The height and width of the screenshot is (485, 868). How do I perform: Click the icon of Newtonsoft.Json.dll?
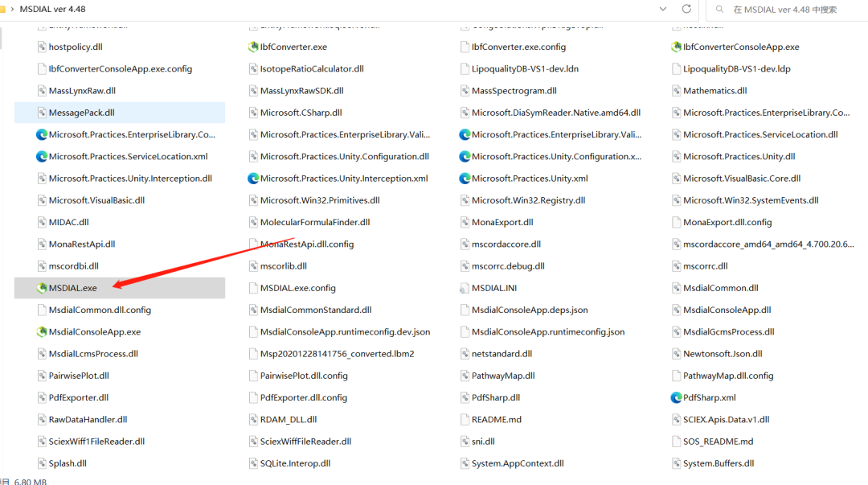click(677, 354)
